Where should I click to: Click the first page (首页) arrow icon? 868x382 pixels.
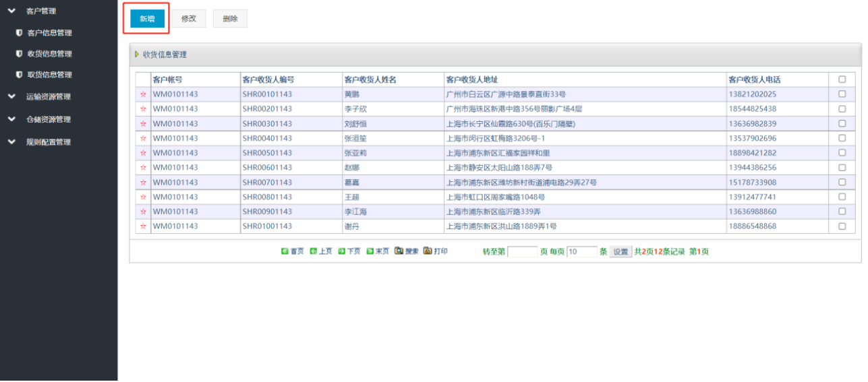(x=285, y=251)
